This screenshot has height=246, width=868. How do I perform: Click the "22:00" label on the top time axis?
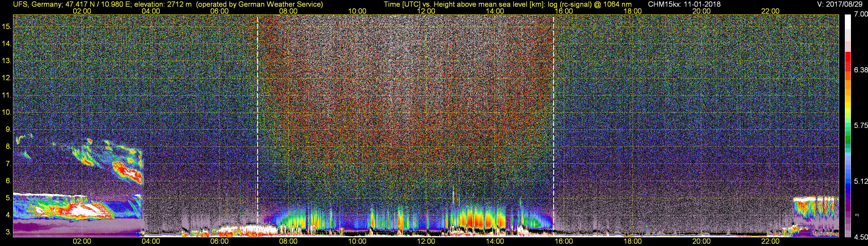tap(770, 11)
